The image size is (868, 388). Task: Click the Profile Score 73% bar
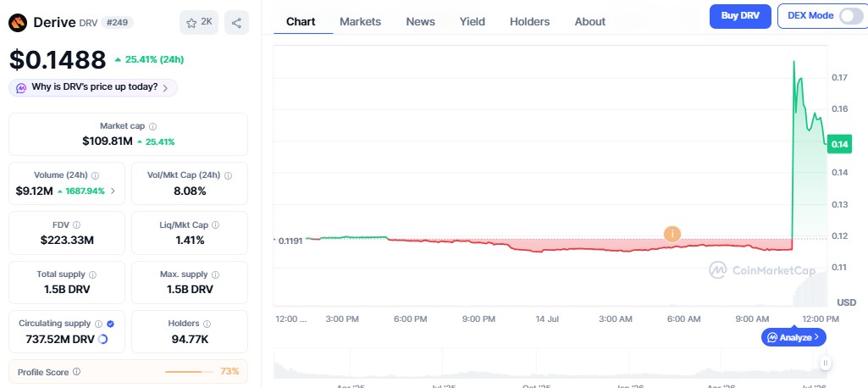(190, 371)
